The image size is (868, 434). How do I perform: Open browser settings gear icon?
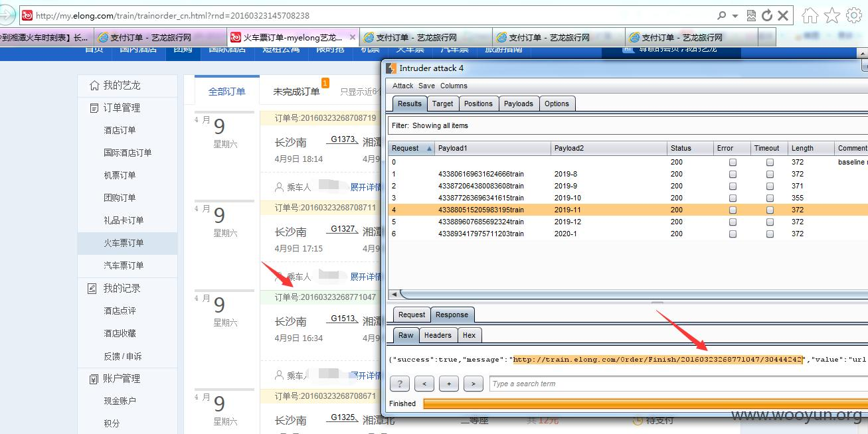[854, 15]
